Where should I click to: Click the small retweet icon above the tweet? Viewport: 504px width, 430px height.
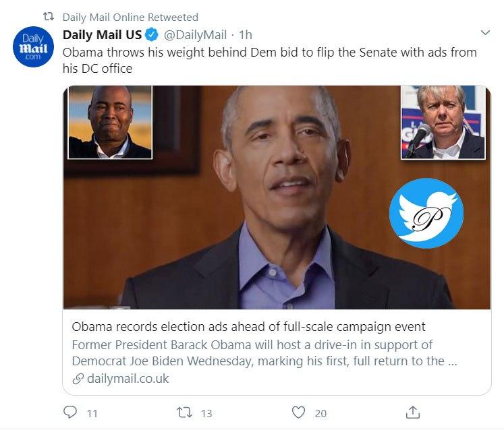[48, 17]
